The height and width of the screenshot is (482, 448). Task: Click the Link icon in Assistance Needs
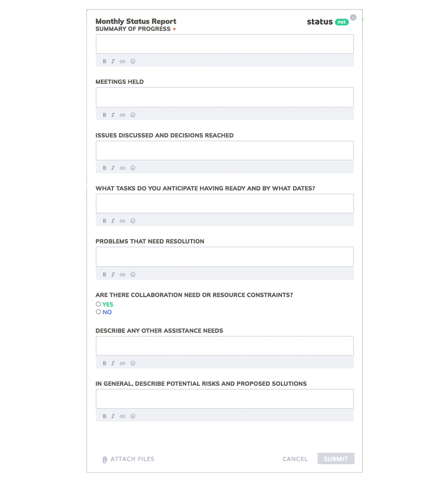tap(122, 363)
